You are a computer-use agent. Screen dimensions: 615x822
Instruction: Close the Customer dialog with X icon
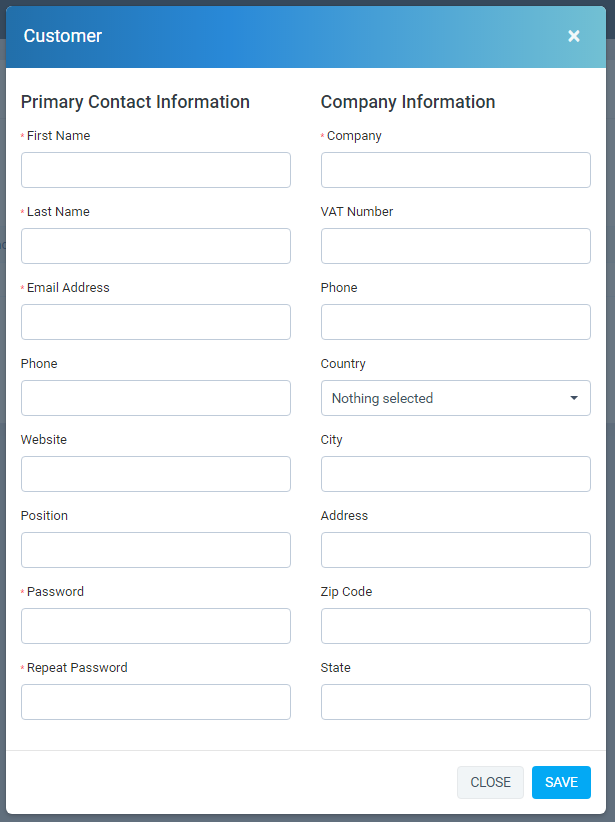574,36
